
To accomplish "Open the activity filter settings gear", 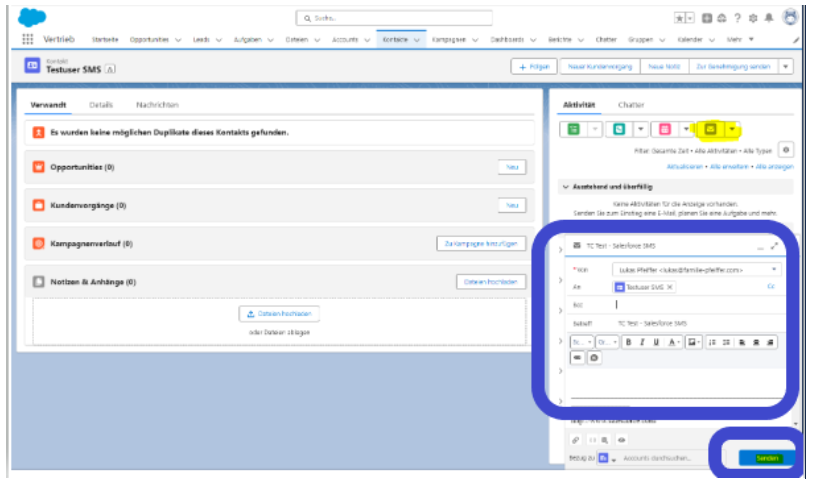I will (x=786, y=150).
